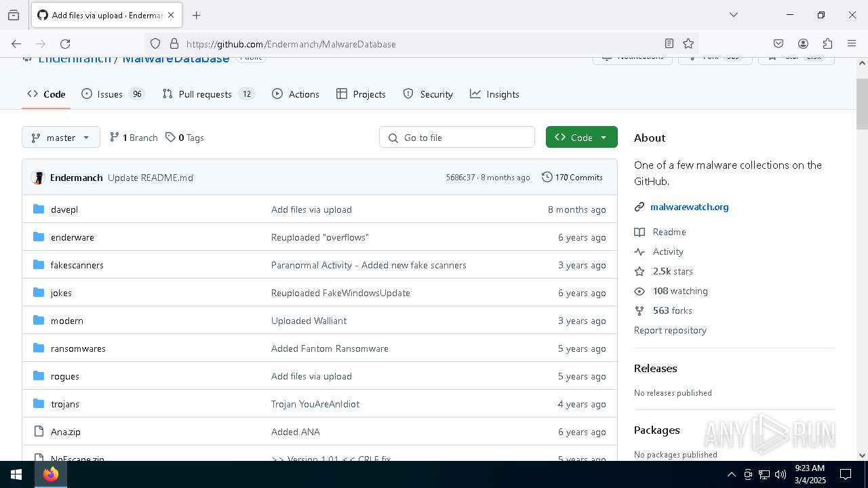Open the Code tab
Image resolution: width=868 pixels, height=488 pixels.
[x=46, y=94]
